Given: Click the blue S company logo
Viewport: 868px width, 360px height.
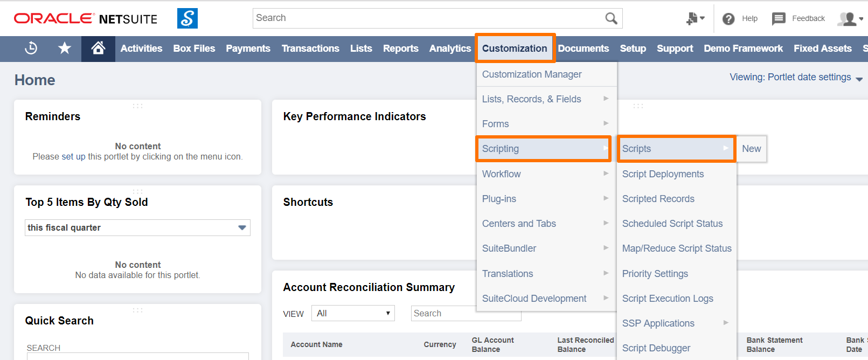Looking at the screenshot, I should tap(188, 18).
